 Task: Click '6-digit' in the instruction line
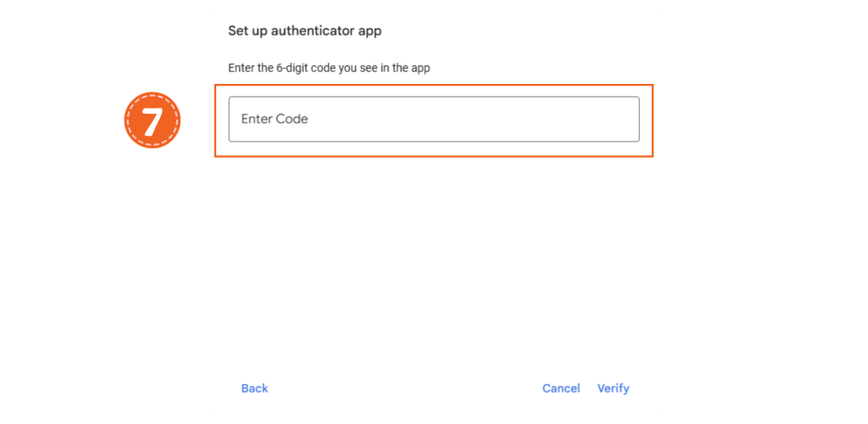290,69
